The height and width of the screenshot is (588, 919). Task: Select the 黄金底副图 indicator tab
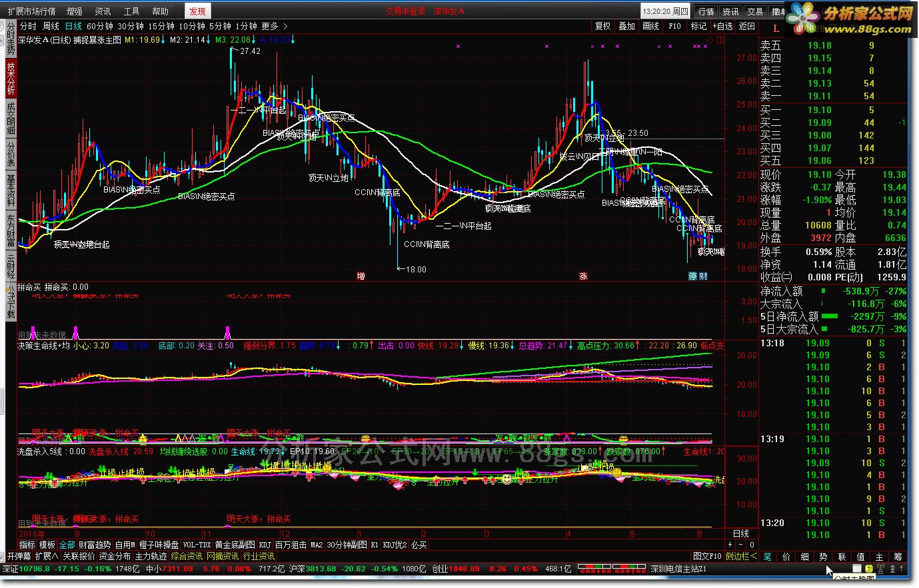click(x=235, y=545)
